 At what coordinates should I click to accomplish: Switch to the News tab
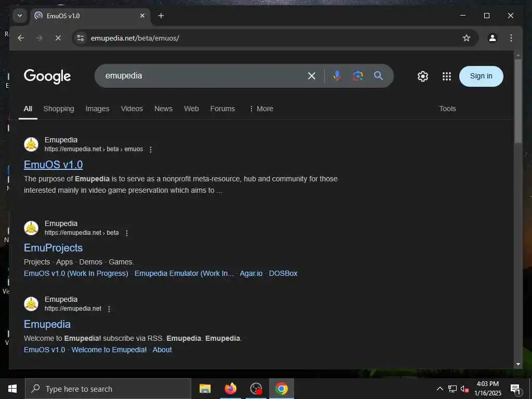[x=163, y=109]
